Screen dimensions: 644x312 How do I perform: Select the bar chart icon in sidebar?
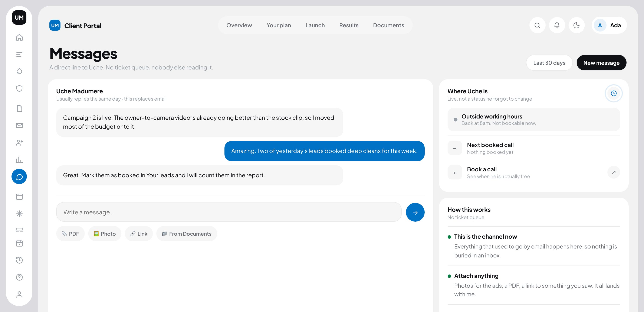19,159
